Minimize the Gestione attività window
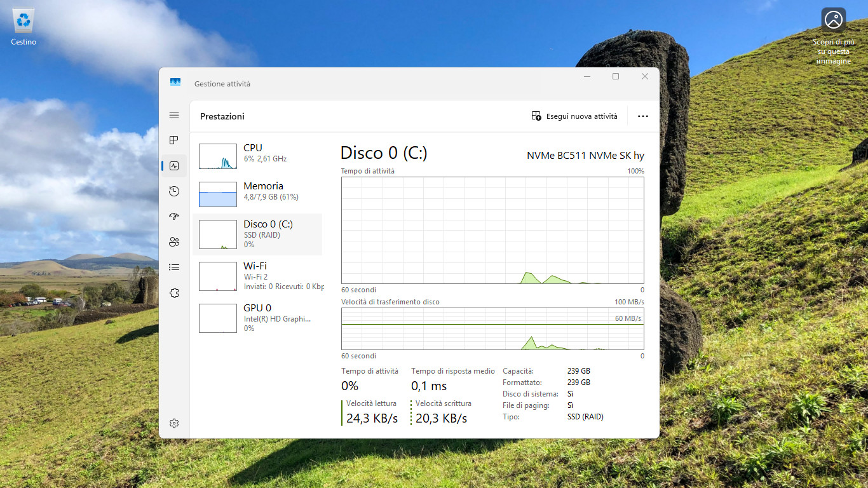This screenshot has width=868, height=488. 587,76
